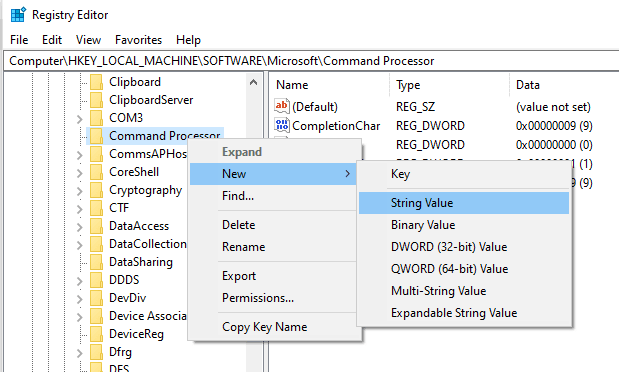Open the File menu
The height and width of the screenshot is (372, 619).
(x=19, y=40)
